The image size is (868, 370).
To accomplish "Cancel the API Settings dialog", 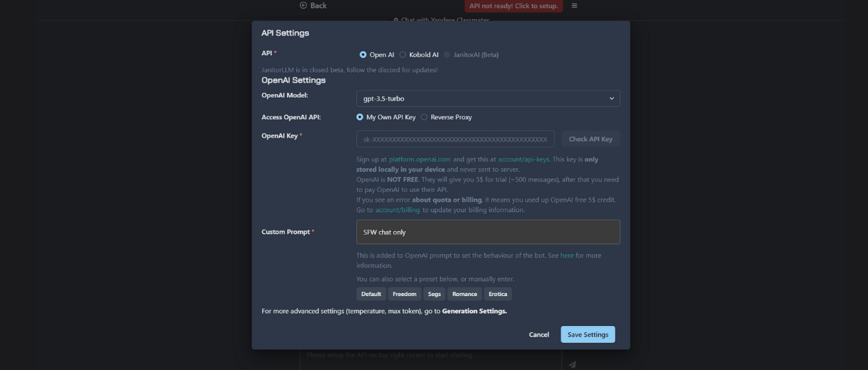I will 539,334.
